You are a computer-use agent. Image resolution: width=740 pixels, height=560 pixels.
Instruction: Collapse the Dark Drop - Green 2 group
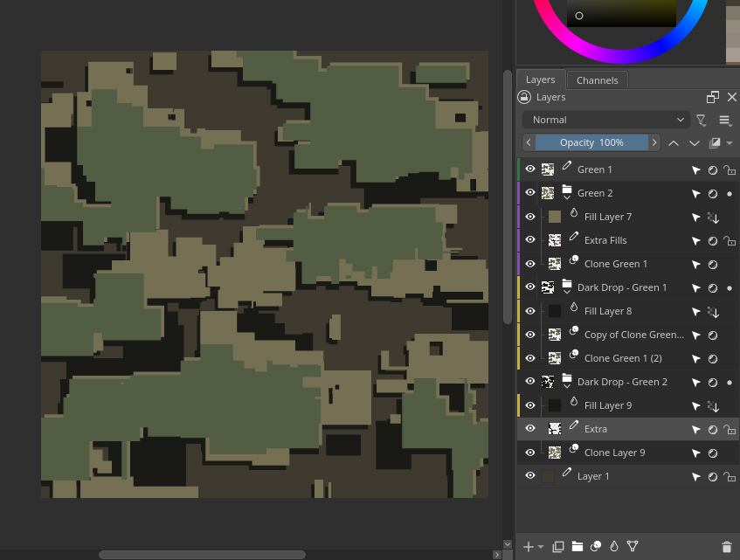tap(566, 386)
